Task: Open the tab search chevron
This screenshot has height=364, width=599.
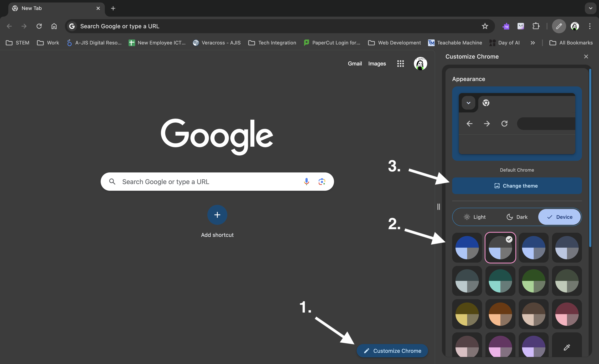Action: [x=590, y=8]
